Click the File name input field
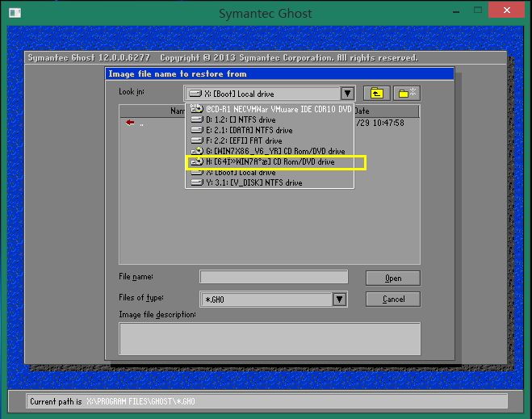 click(274, 277)
